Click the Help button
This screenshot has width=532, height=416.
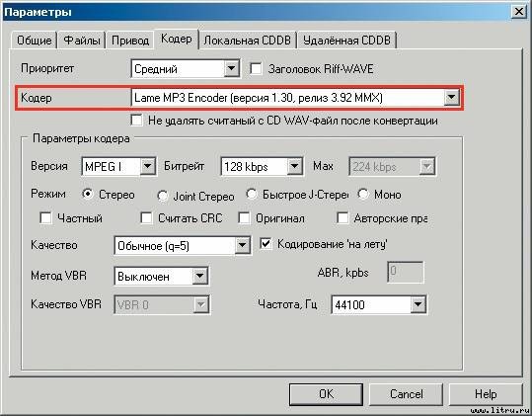tap(486, 394)
